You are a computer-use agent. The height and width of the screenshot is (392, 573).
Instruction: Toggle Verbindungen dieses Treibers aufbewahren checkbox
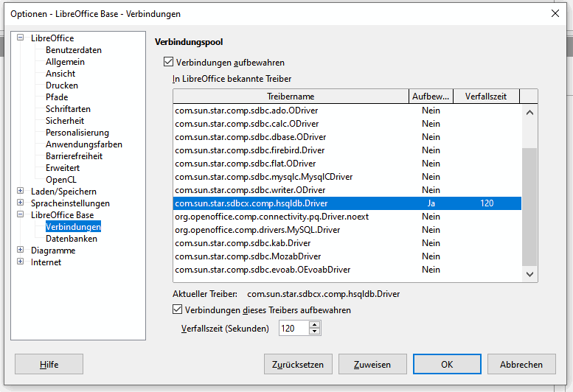point(177,309)
